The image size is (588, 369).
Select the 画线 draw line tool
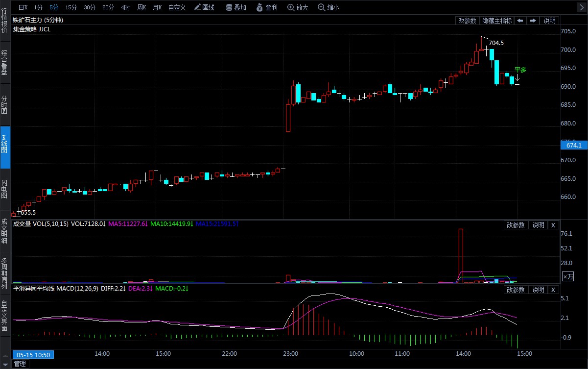pyautogui.click(x=204, y=7)
